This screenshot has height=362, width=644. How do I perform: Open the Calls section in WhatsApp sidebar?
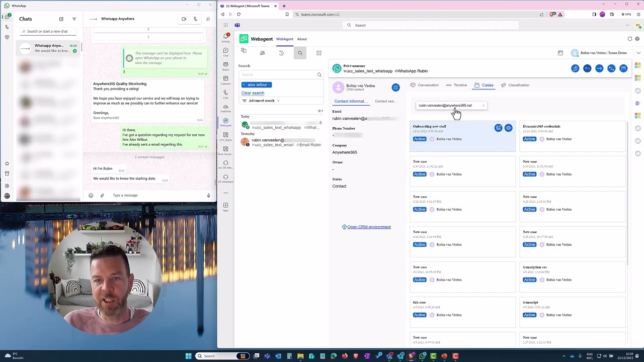7,27
